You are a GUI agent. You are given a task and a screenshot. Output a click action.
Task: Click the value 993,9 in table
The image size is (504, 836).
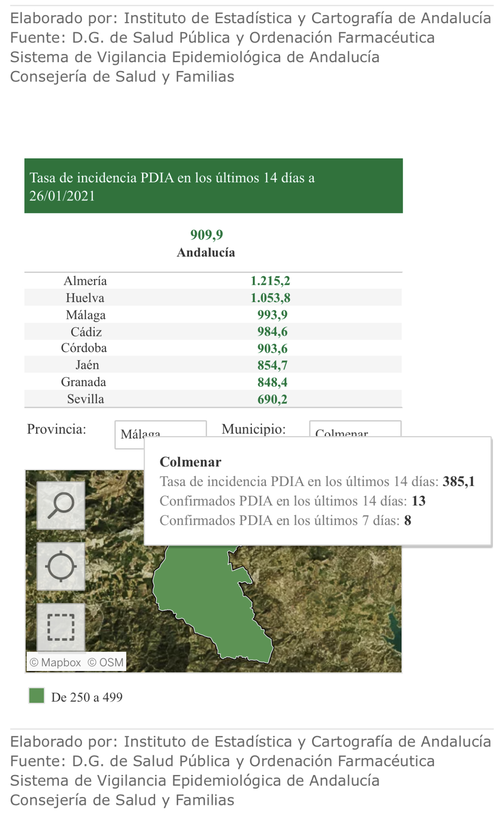[272, 315]
